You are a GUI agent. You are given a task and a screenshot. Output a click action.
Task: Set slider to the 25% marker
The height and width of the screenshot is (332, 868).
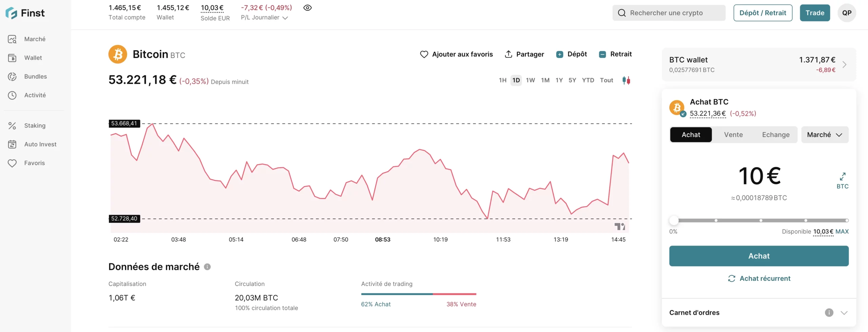716,220
